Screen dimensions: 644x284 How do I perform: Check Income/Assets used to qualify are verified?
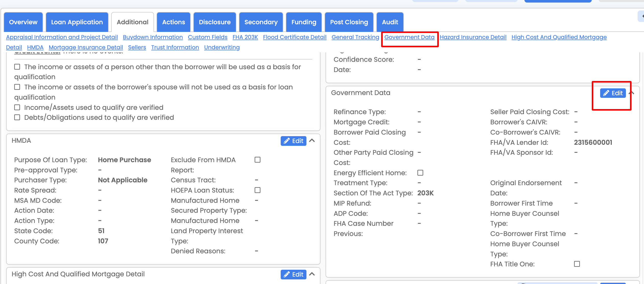click(17, 107)
